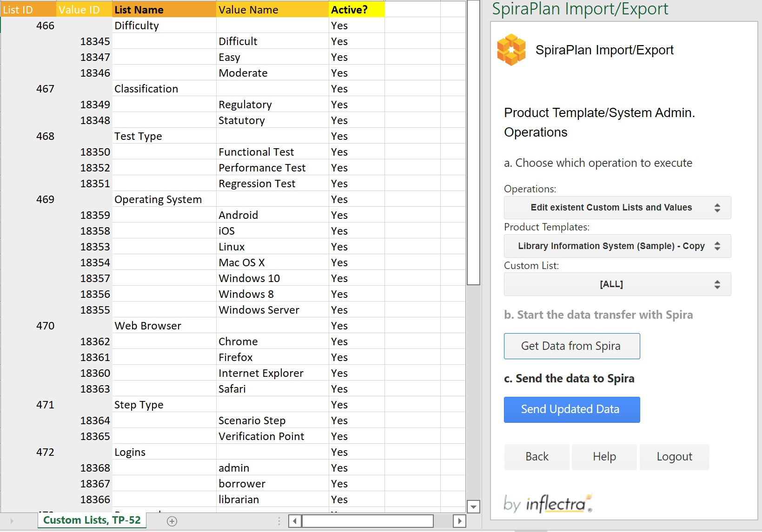Select the Test Type list name cell
This screenshot has height=532, width=762.
pos(165,136)
